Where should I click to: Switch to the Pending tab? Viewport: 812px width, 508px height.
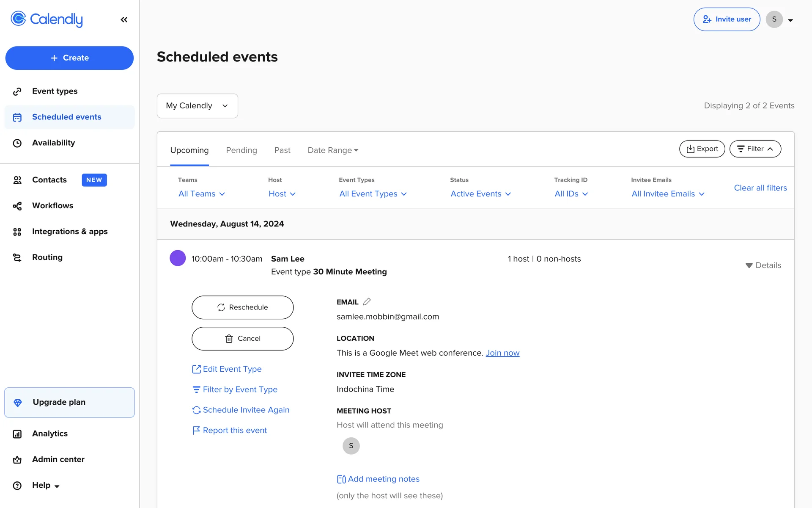(241, 150)
